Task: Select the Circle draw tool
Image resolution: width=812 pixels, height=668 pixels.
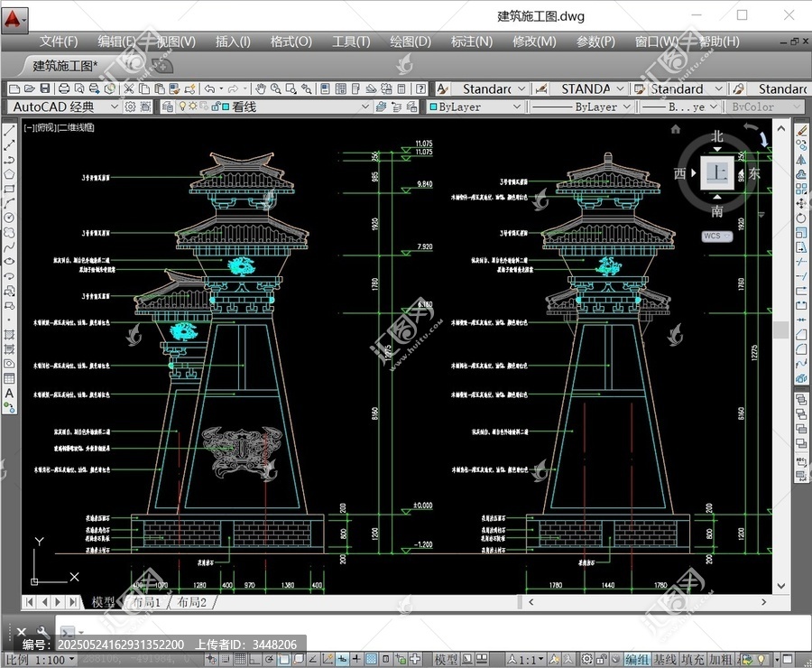Action: pos(9,218)
